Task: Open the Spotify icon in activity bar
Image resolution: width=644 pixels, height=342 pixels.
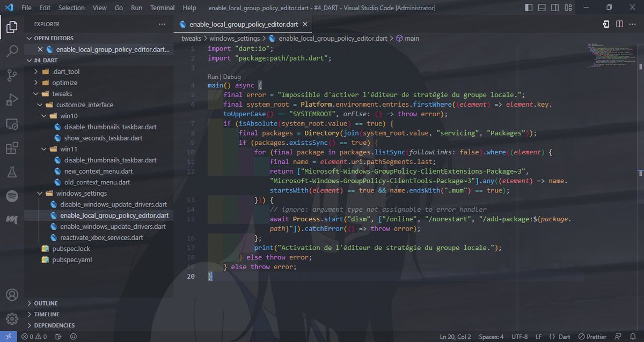Action: pos(12,196)
